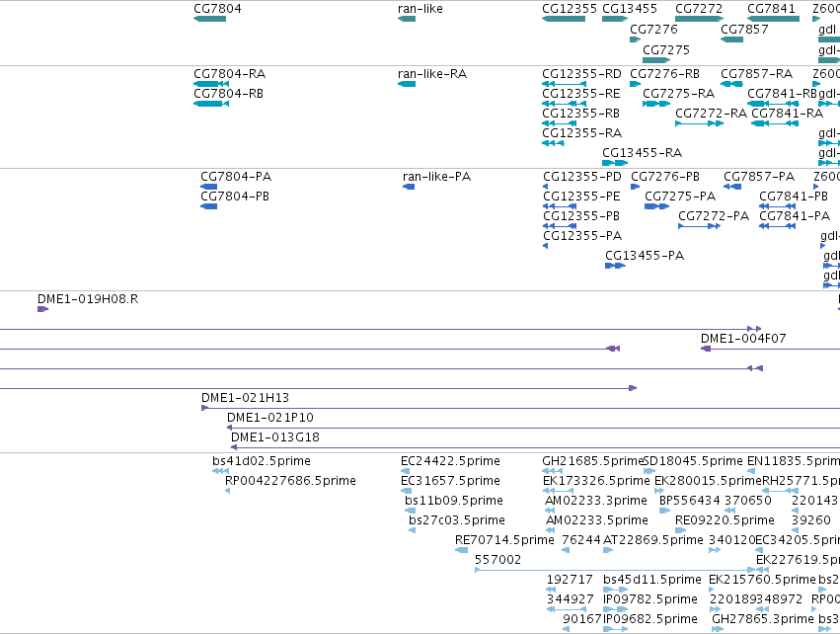Click EST AM02233.5prime
This screenshot has width=840, height=634.
pyautogui.click(x=550, y=530)
